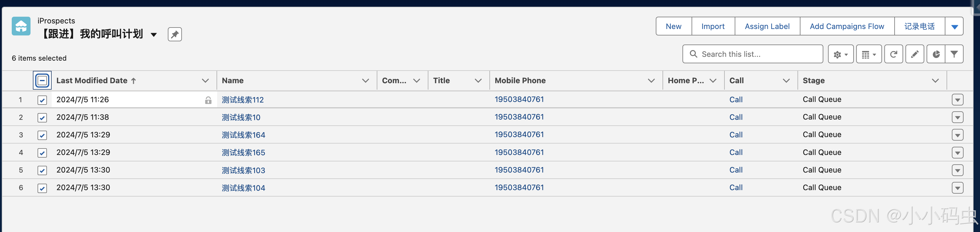
Task: Uncheck the checkbox for row 1
Action: 42,100
